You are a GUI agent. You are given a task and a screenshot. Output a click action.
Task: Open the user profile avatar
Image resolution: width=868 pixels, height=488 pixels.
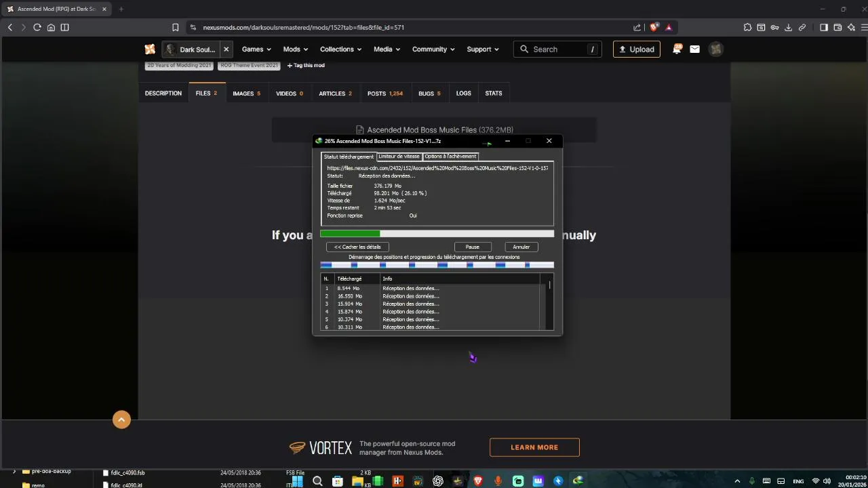[715, 49]
